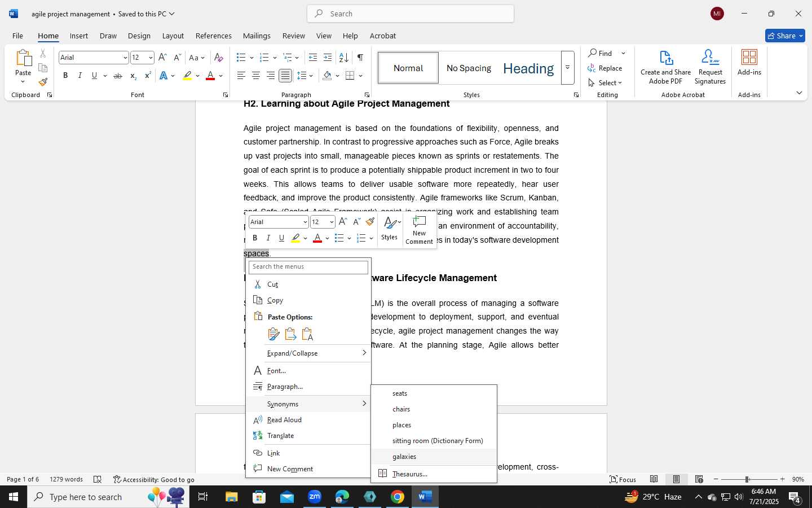Screen dimensions: 812x508
Task: Click New Comment in the mini toolbar
Action: pos(419,230)
